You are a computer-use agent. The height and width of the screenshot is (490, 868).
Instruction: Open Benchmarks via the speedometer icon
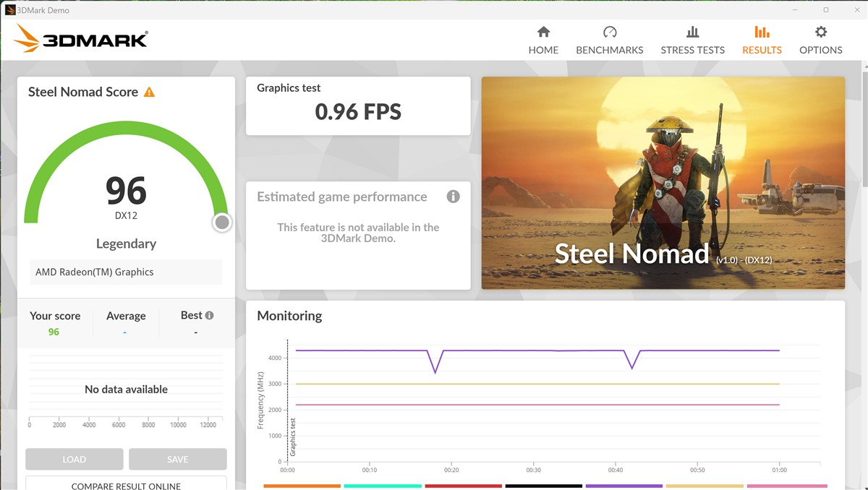click(x=609, y=33)
